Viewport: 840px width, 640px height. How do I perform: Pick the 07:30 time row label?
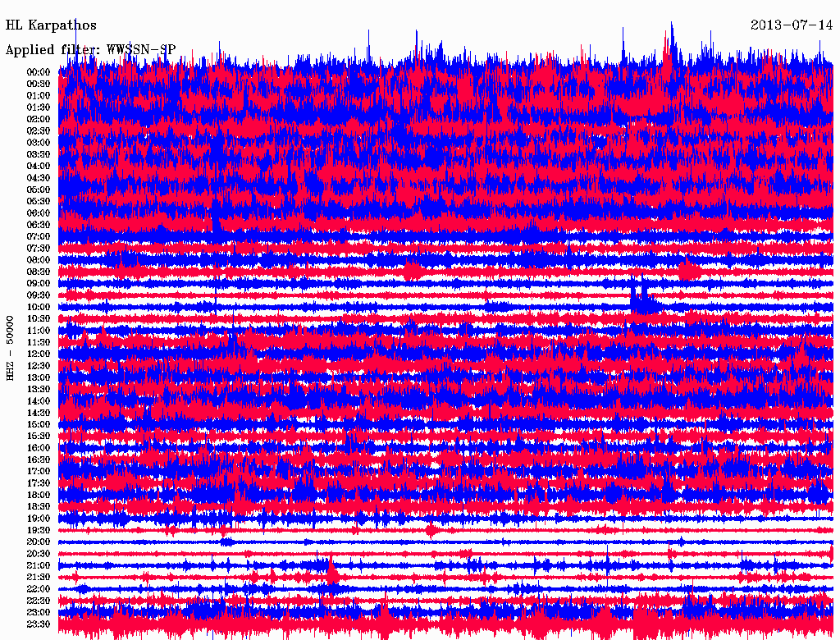click(39, 249)
